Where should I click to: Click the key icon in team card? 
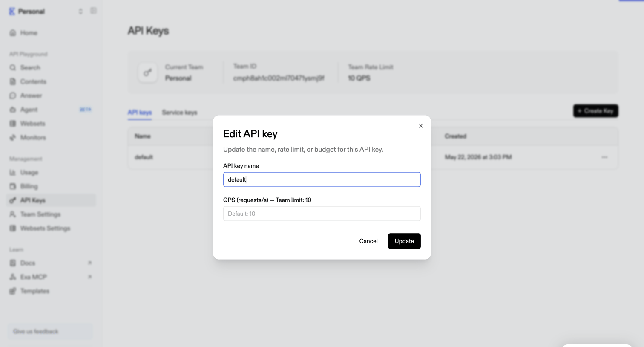click(148, 72)
